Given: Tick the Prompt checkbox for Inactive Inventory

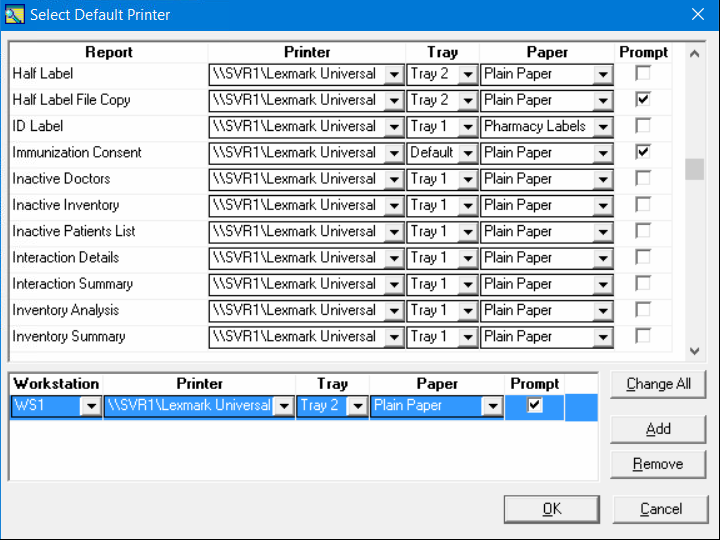Looking at the screenshot, I should point(643,204).
